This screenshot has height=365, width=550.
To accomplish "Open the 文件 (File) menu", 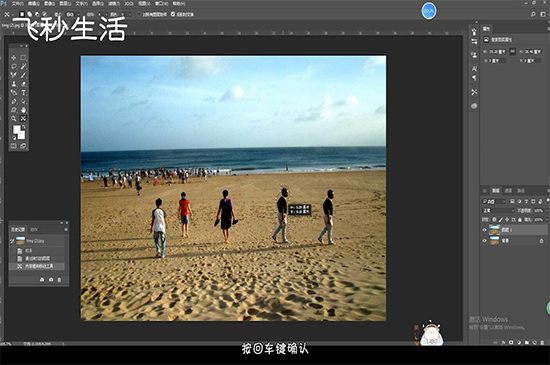I will coord(17,4).
